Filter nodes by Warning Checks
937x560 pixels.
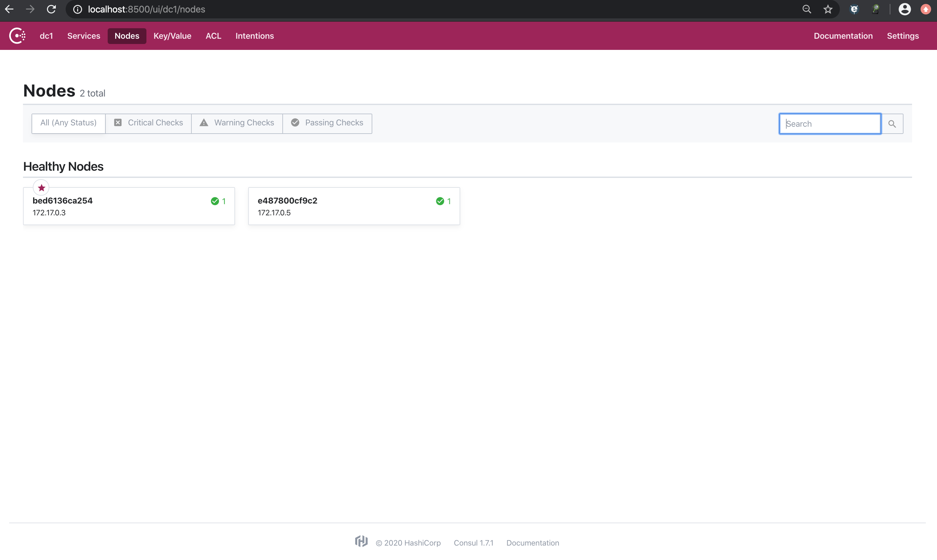click(x=237, y=123)
